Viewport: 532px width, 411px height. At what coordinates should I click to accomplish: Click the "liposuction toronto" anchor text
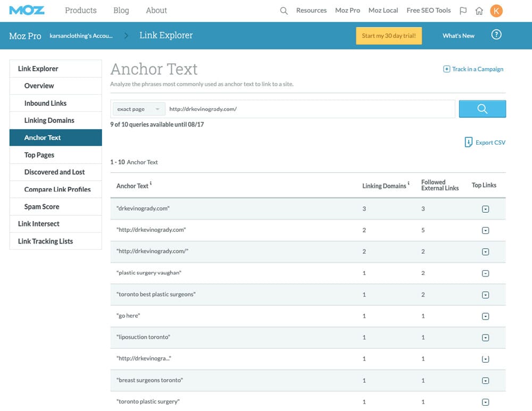tap(143, 337)
